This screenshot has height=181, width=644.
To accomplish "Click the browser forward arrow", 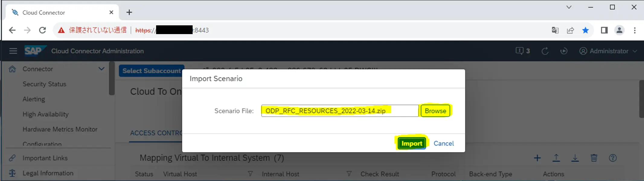I will tap(27, 30).
